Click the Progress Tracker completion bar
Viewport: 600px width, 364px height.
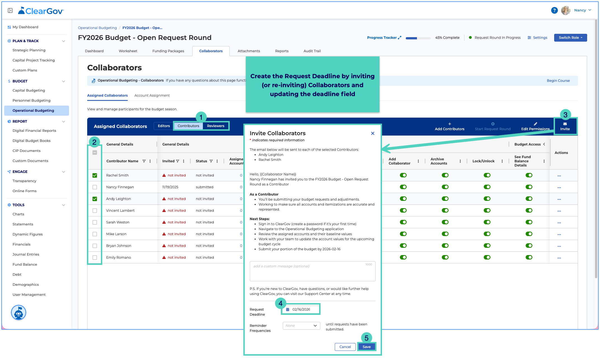(418, 38)
